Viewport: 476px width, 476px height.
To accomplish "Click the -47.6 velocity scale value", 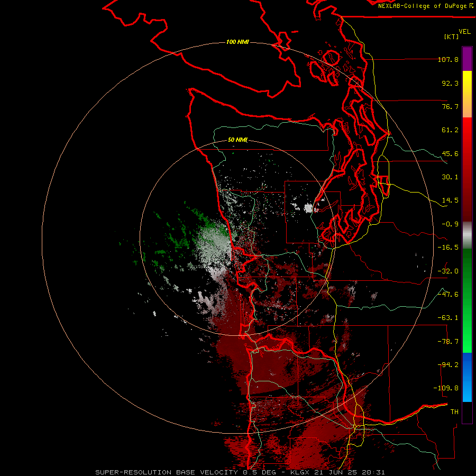I will coord(448,295).
